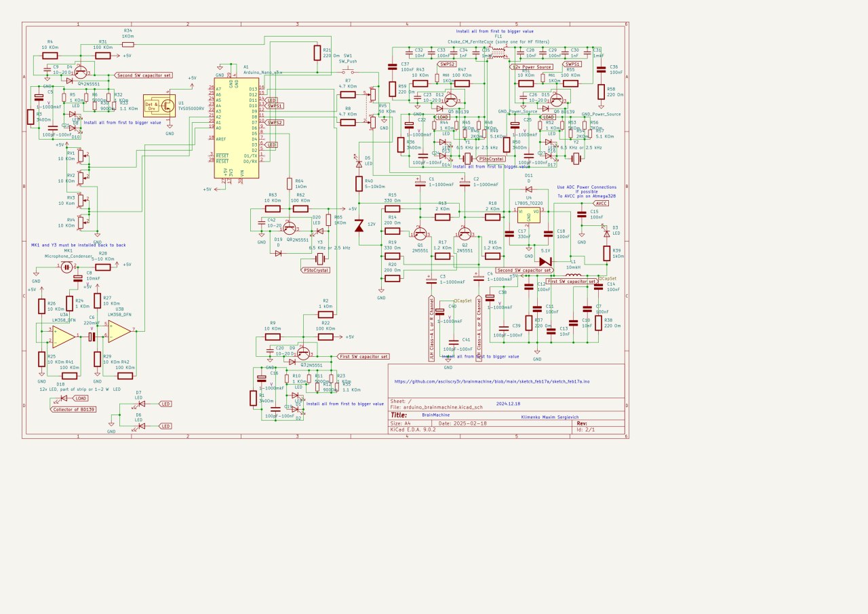
Task: Select the RV2 potentiometer symbol
Action: click(82, 178)
